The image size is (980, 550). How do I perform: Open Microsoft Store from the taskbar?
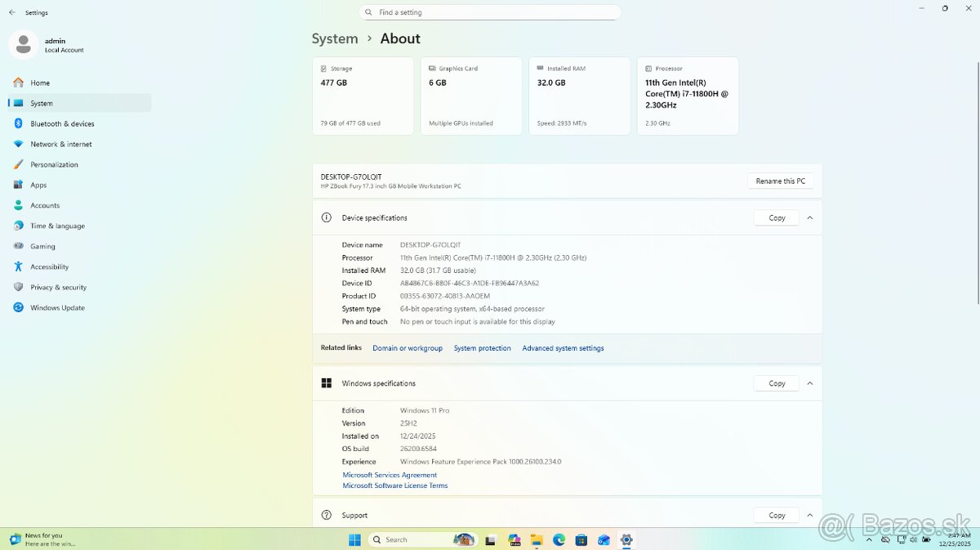[x=581, y=539]
